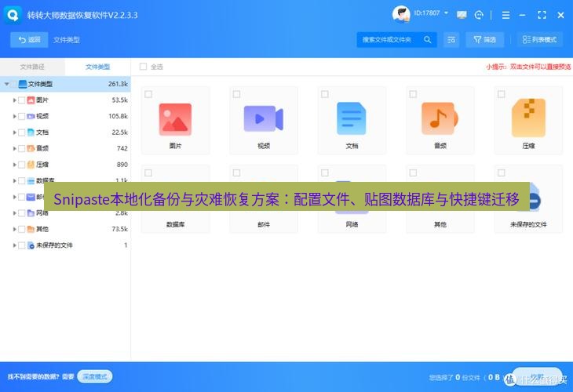Image resolution: width=573 pixels, height=392 pixels.
Task: Tick the 视频 checkbox in sidebar tree
Action: (21, 116)
